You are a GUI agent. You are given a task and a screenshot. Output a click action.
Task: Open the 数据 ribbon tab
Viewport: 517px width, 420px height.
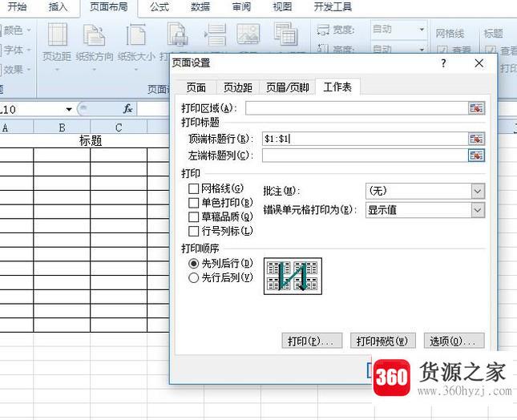point(200,6)
